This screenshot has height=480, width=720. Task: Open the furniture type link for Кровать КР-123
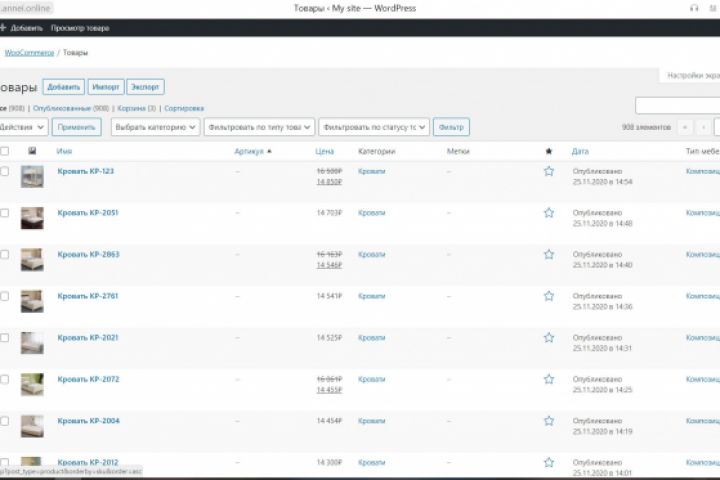[x=703, y=171]
